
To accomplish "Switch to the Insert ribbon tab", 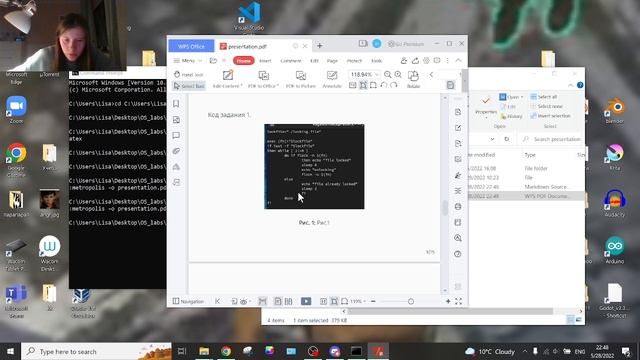I will [x=265, y=60].
